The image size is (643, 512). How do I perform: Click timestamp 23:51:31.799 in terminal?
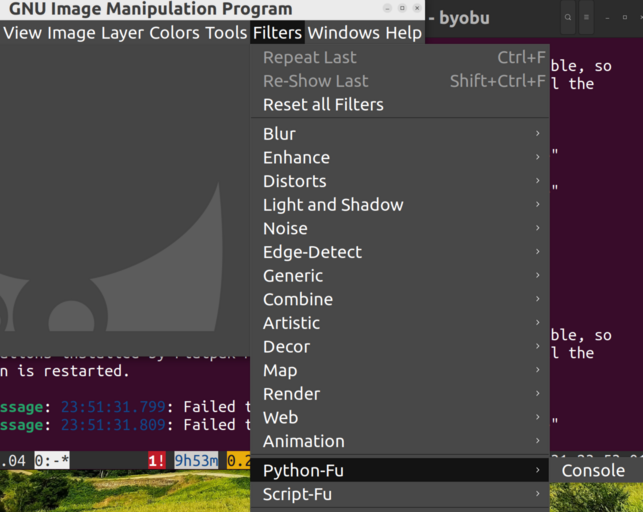(x=113, y=407)
